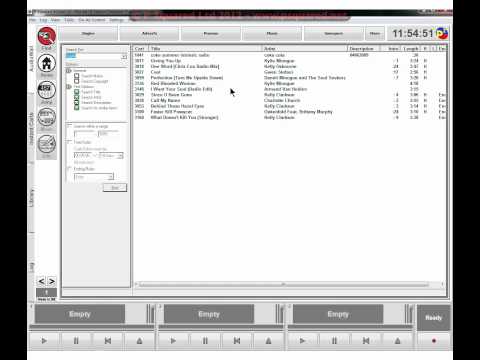Click the red record button
The width and height of the screenshot is (480, 360).
click(434, 341)
